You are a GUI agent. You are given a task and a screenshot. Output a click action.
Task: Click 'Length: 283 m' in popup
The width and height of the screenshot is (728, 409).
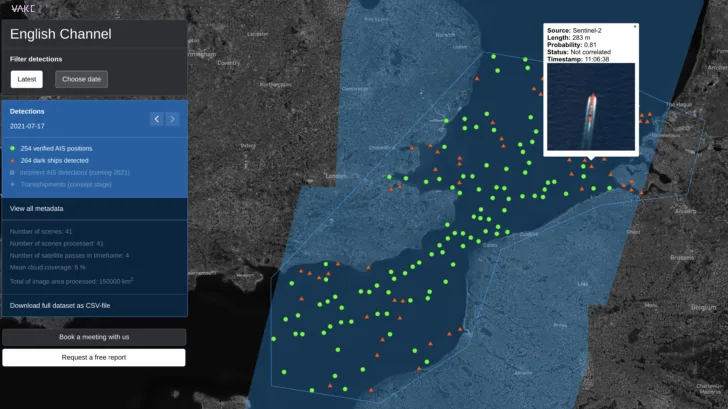[x=569, y=38]
